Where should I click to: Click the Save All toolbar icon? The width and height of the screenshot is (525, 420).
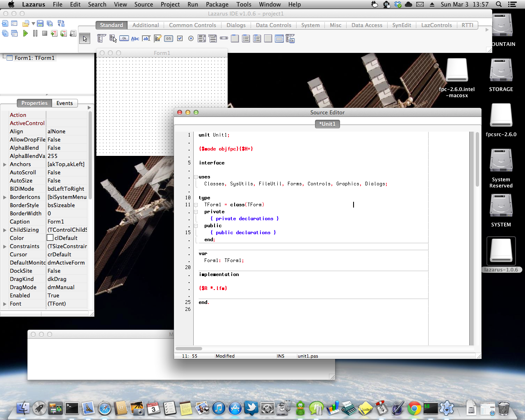50,23
